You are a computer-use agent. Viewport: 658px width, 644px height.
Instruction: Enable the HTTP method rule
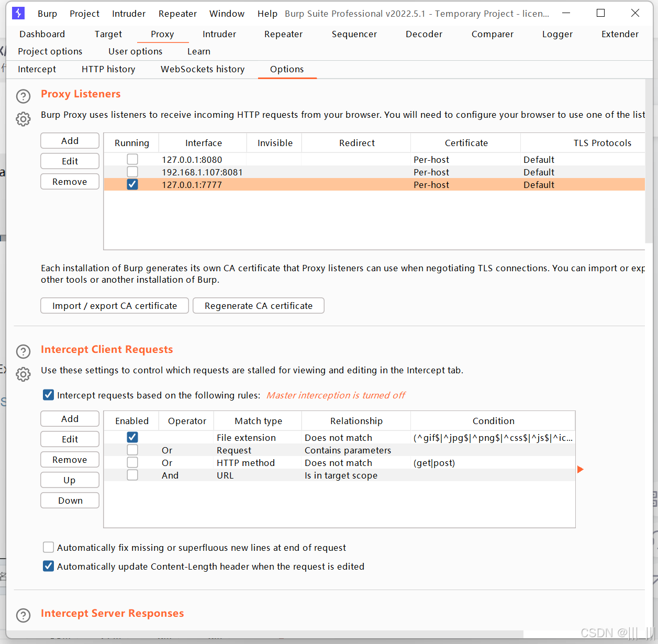point(132,462)
